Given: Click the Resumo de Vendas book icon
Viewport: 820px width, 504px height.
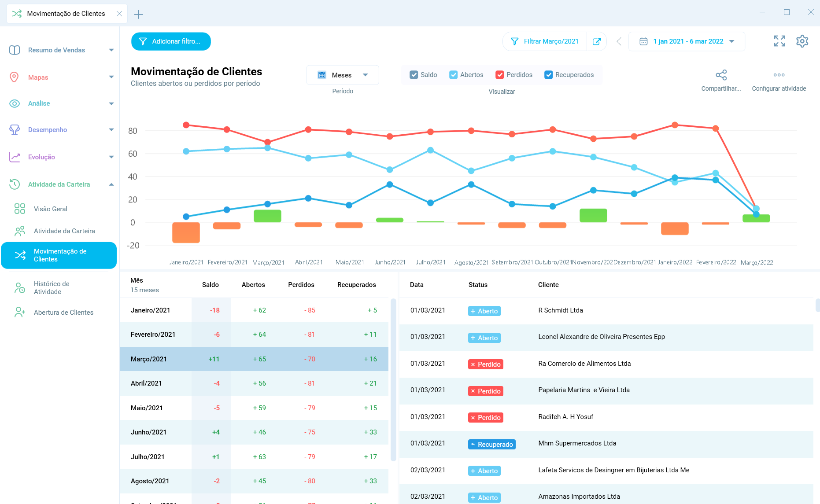Looking at the screenshot, I should (15, 50).
